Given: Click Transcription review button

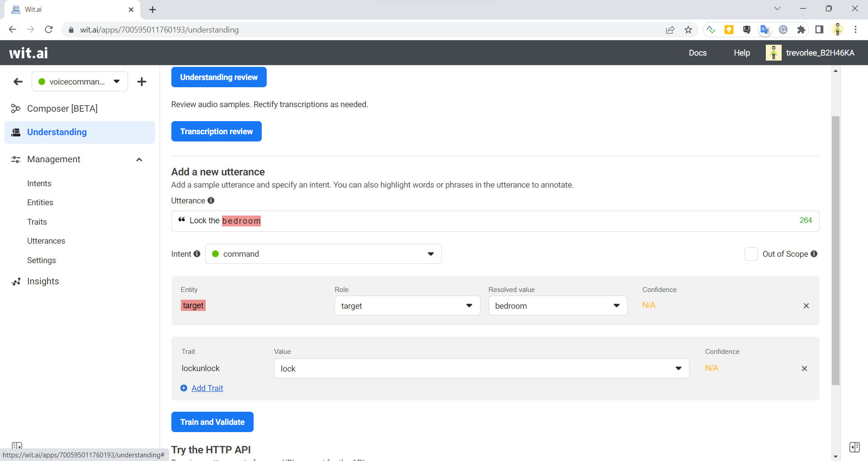Looking at the screenshot, I should pos(217,132).
